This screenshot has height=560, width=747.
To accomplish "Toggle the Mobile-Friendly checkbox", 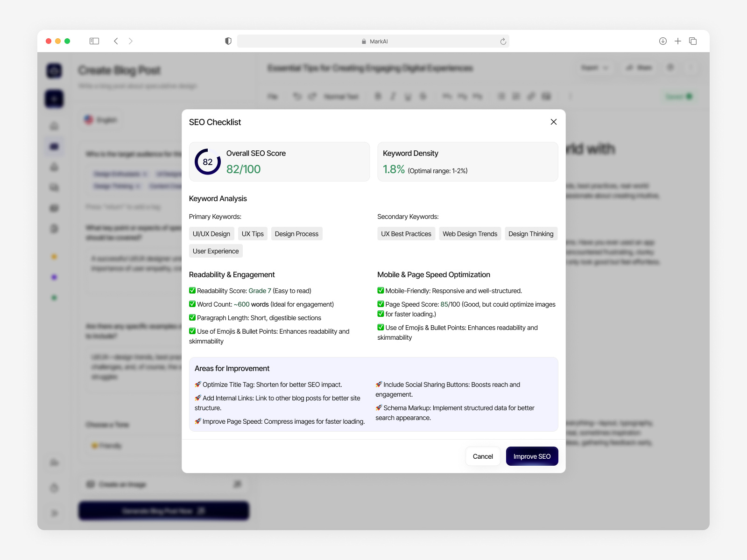I will coord(381,290).
